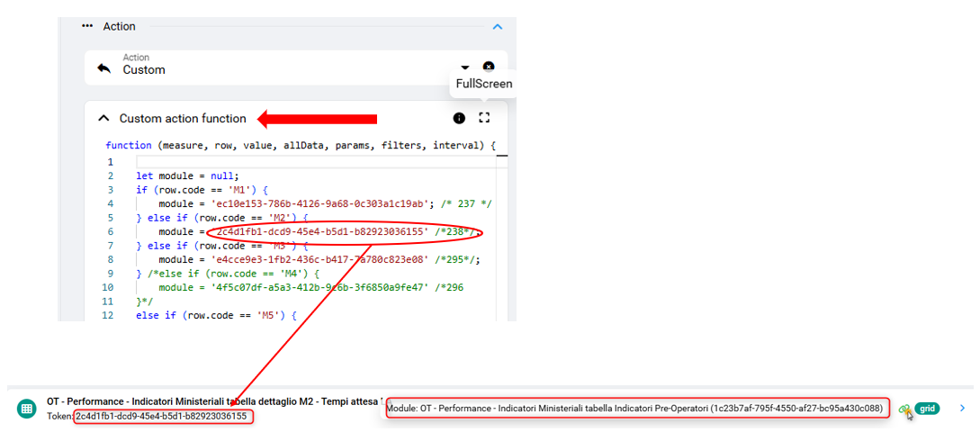
Task: Click the token value under widget title
Action: point(160,416)
